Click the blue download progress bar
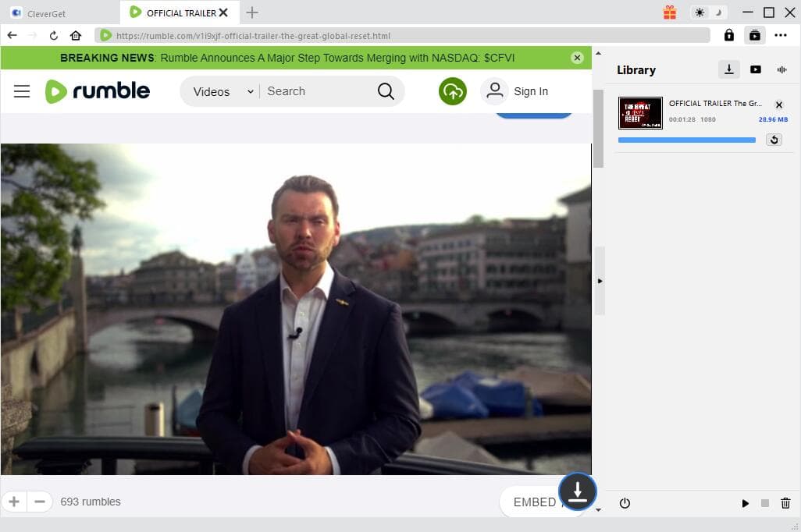 (x=685, y=140)
